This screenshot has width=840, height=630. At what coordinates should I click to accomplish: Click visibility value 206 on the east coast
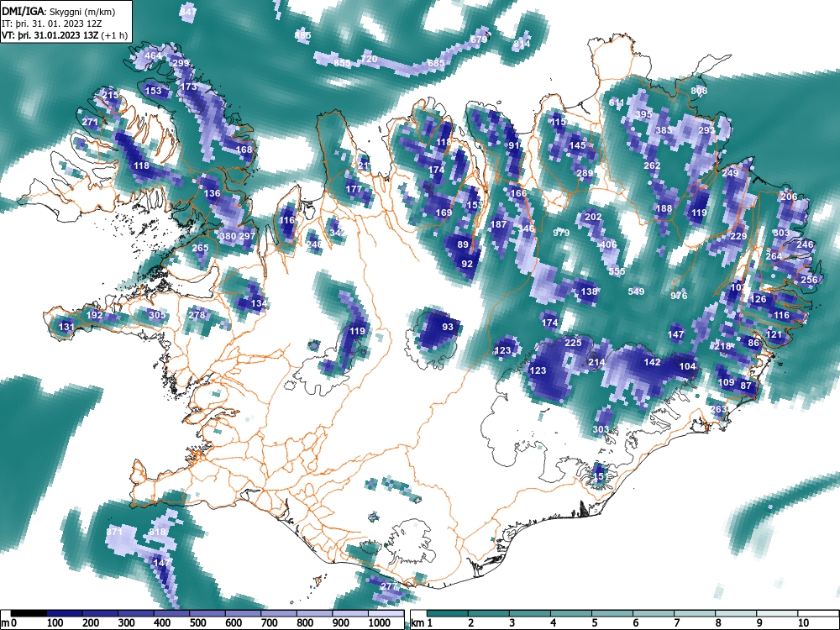[x=789, y=197]
